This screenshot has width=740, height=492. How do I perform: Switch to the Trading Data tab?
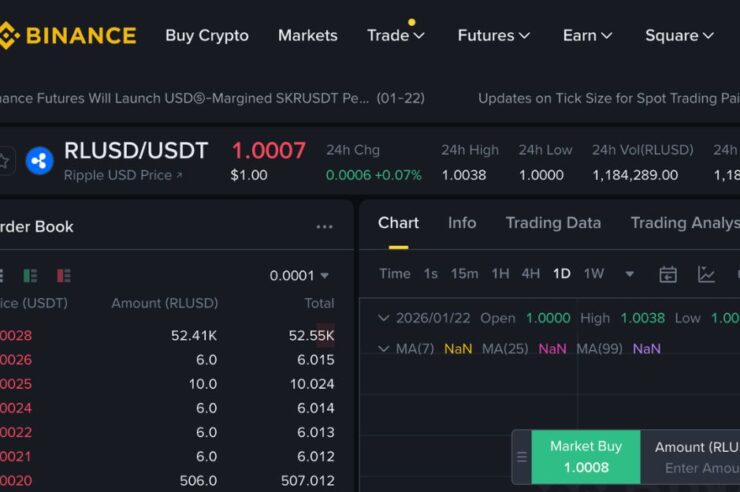553,223
